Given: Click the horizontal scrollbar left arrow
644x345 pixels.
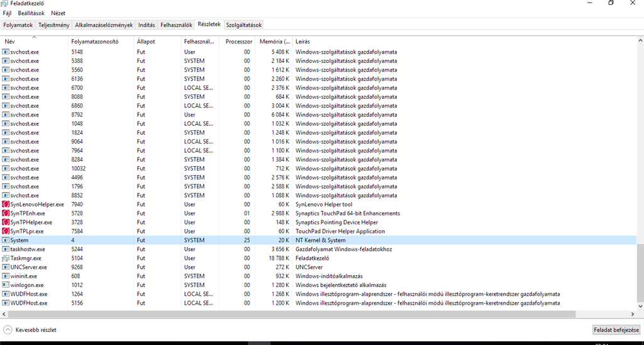Looking at the screenshot, I should click(4, 314).
